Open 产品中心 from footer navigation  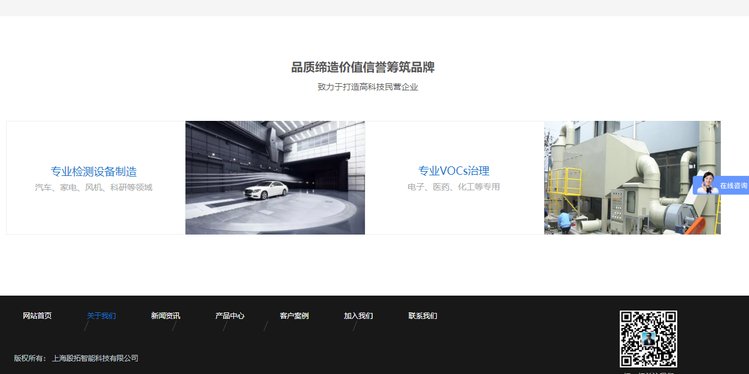pyautogui.click(x=230, y=316)
